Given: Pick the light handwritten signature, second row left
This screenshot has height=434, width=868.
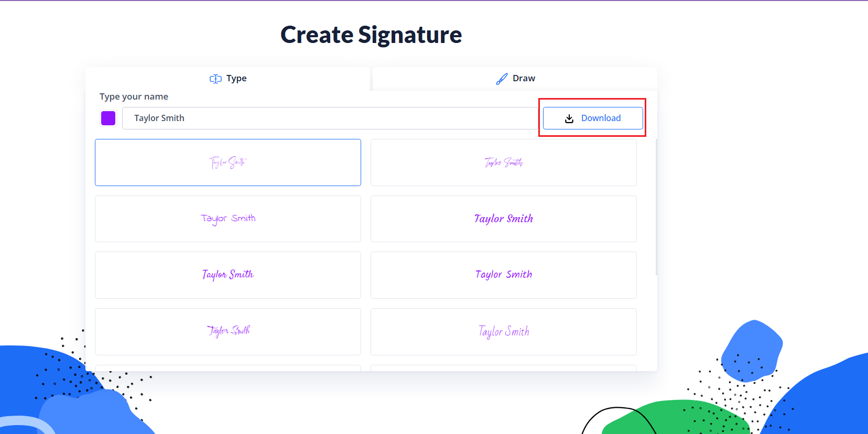Looking at the screenshot, I should 228,219.
